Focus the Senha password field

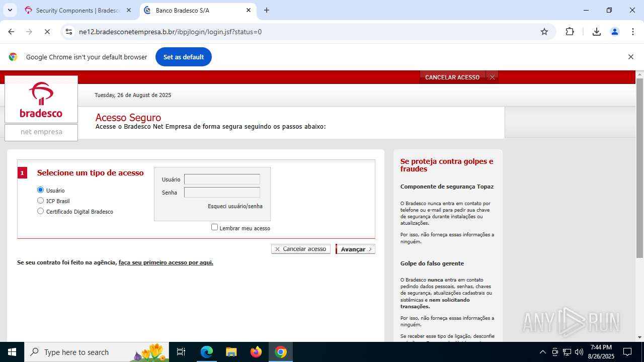tap(222, 192)
